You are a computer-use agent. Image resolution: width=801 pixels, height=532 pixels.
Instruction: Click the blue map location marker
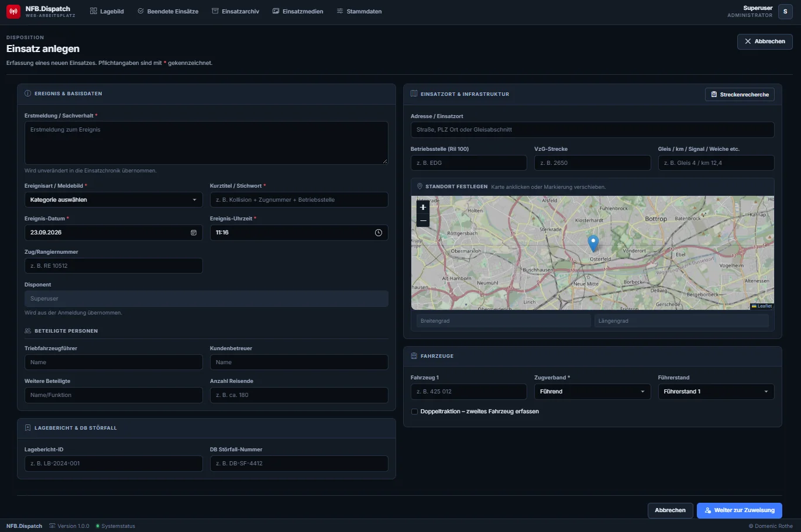[x=593, y=243]
